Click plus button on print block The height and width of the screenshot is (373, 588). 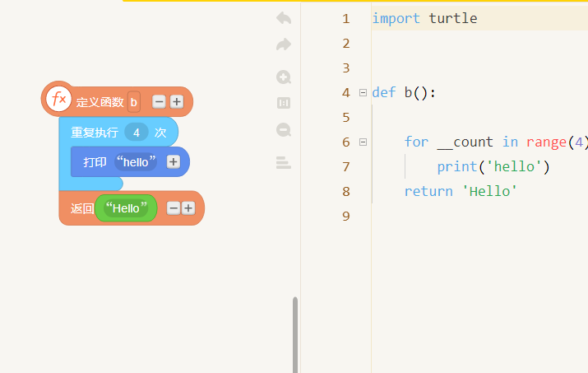point(174,162)
